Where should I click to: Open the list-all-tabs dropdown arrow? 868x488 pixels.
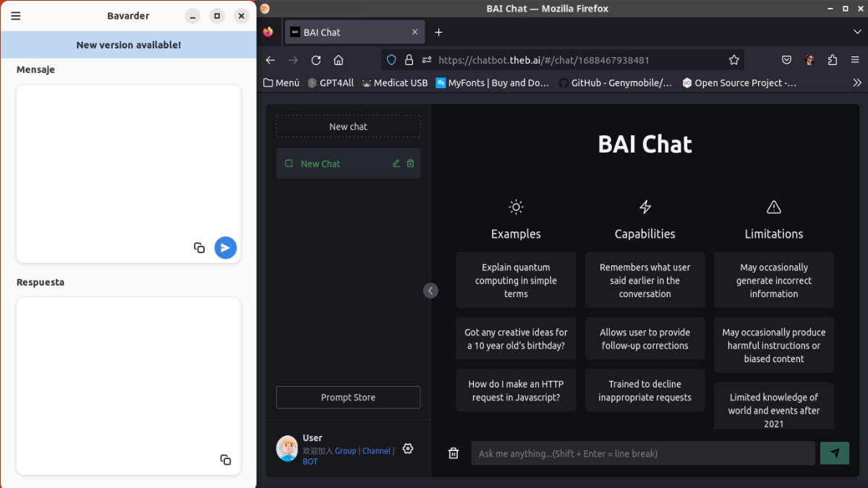(x=857, y=32)
